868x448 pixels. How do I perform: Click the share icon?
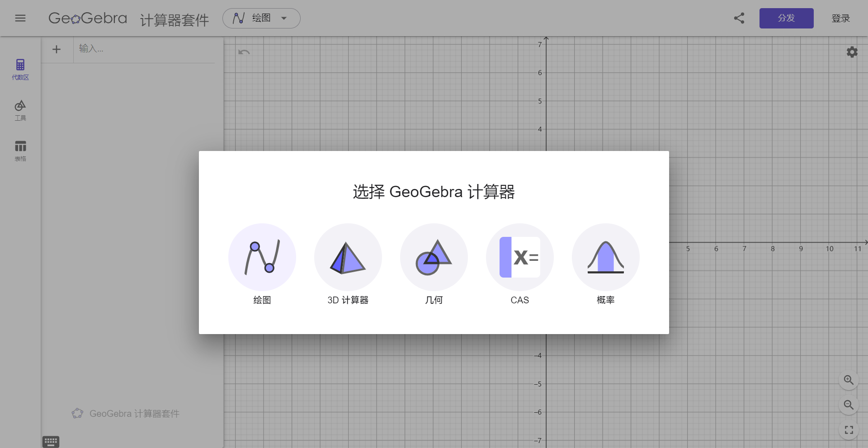(x=739, y=18)
